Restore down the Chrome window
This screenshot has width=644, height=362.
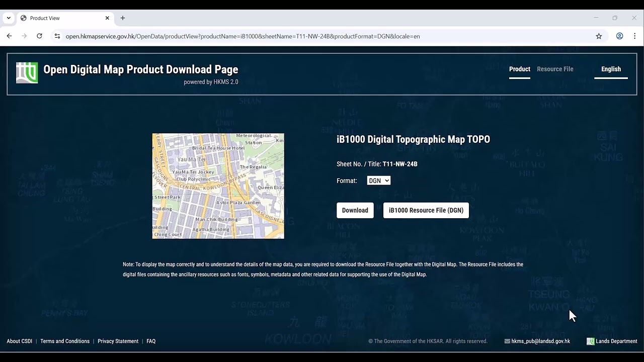(x=615, y=18)
